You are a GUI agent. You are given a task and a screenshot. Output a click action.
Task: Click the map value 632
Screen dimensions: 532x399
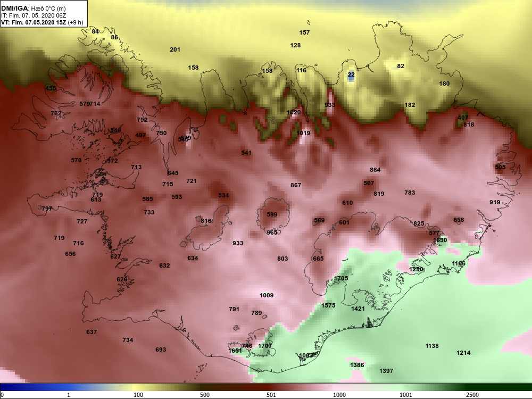tap(164, 265)
